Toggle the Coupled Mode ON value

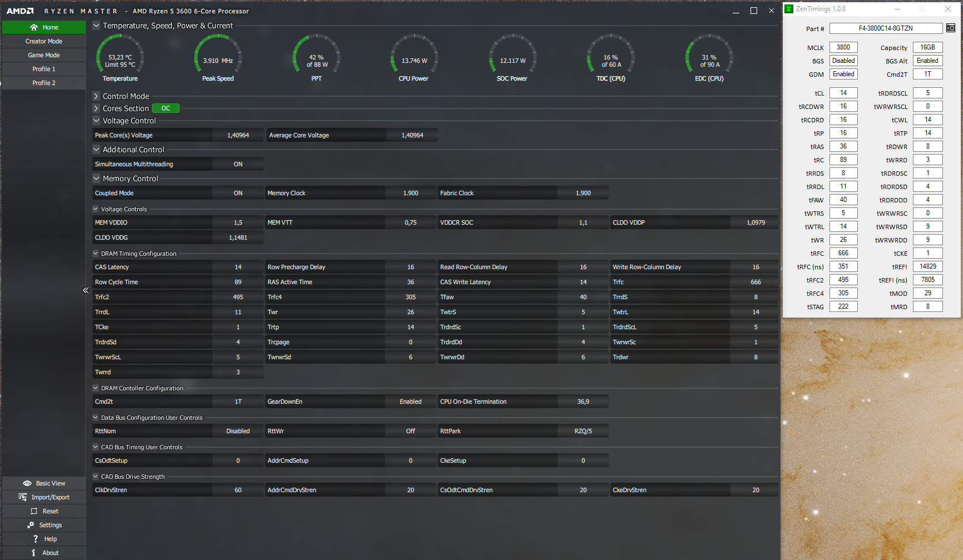pyautogui.click(x=238, y=193)
